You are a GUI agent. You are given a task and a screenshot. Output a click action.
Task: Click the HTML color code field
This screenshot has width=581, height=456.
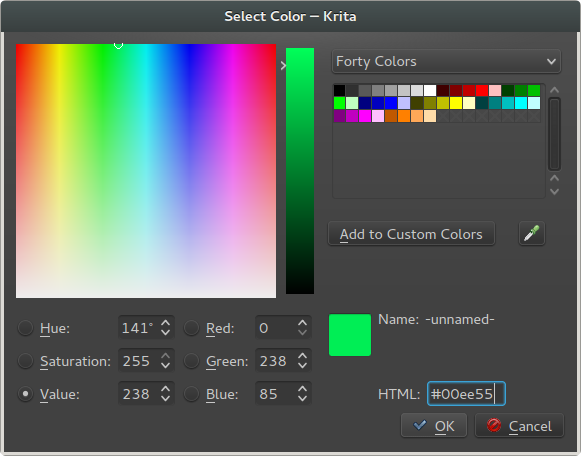pos(466,394)
